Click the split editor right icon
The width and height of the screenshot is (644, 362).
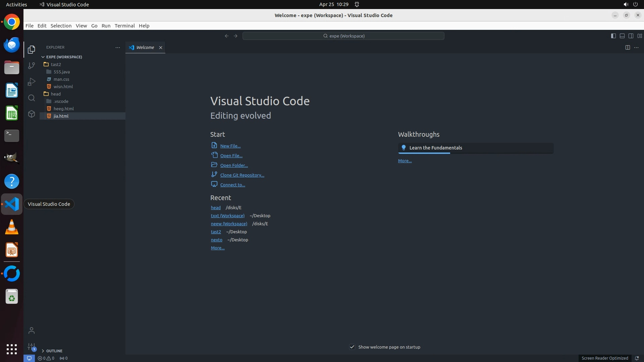point(628,48)
